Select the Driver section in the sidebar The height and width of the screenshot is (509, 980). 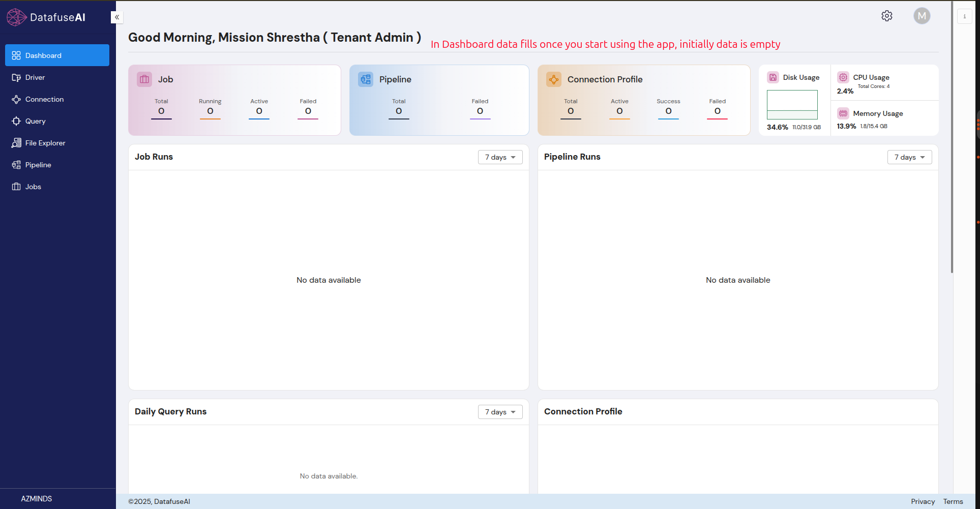[x=35, y=77]
